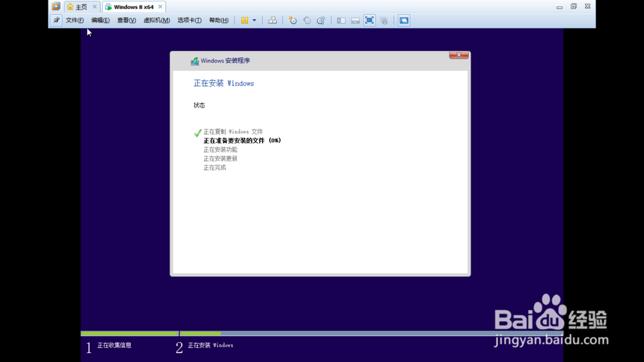Image resolution: width=644 pixels, height=362 pixels.
Task: Click the console view icon
Action: [404, 20]
